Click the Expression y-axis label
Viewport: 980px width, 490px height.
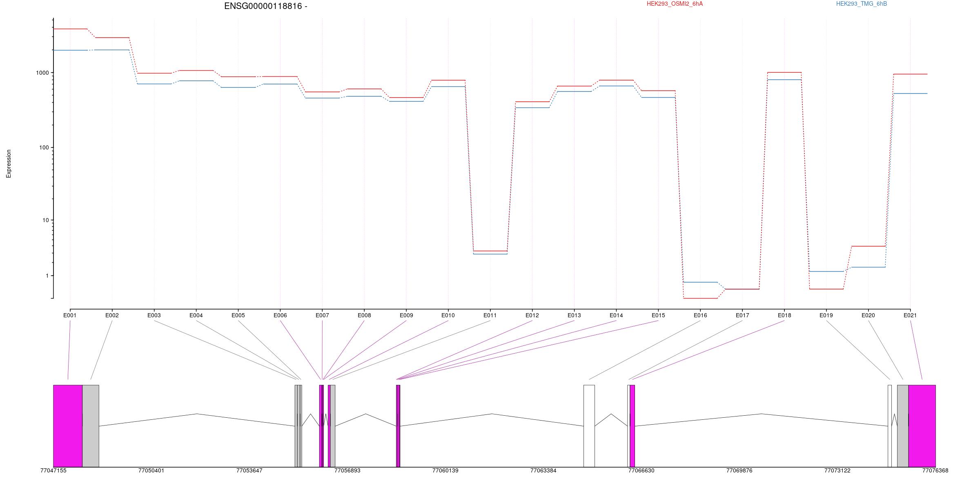[9, 164]
